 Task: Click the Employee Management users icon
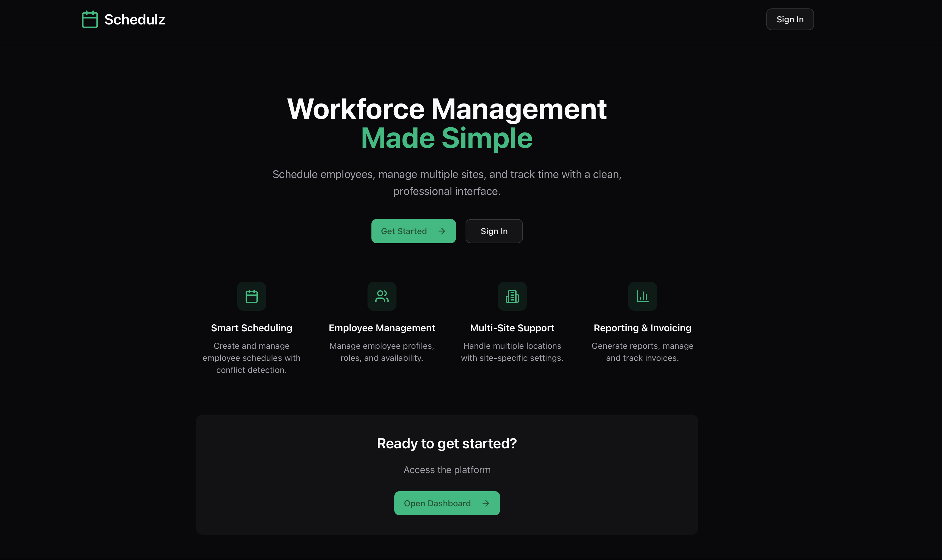click(382, 296)
